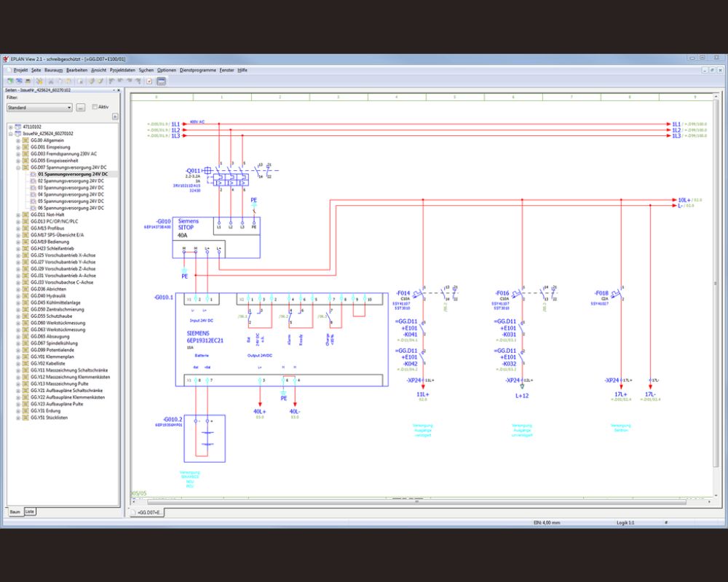
Task: Click the ... button beside the filter dropdown
Action: [81, 107]
